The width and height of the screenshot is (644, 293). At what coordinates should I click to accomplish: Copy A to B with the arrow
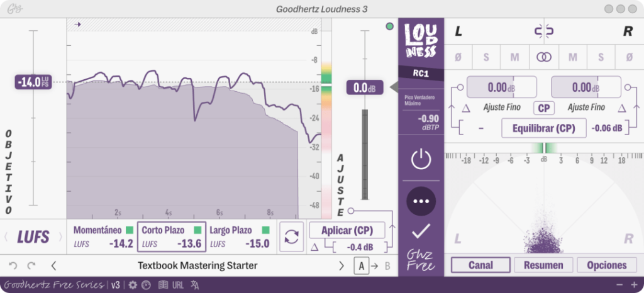375,266
